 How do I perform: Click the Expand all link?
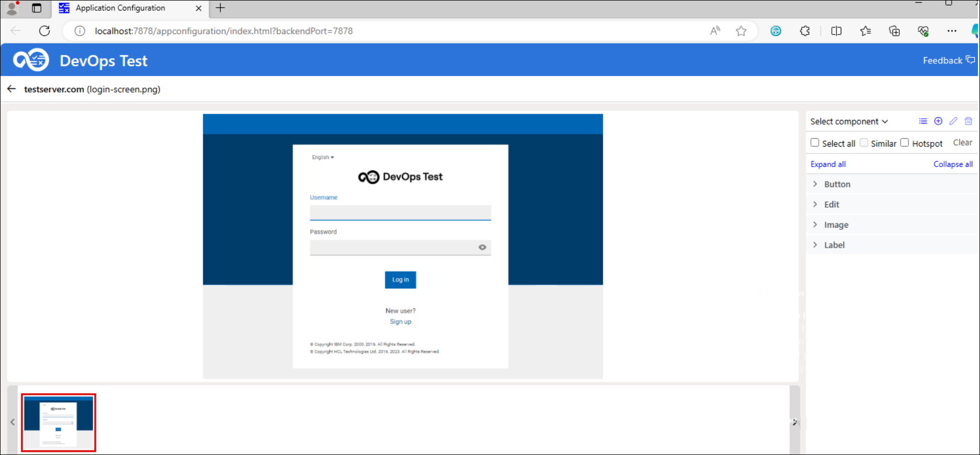coord(828,164)
